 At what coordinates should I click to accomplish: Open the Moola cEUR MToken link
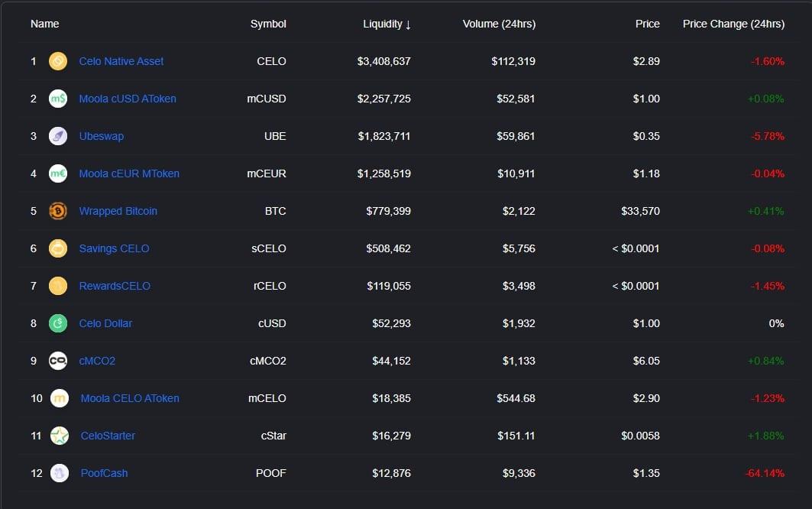(x=129, y=173)
